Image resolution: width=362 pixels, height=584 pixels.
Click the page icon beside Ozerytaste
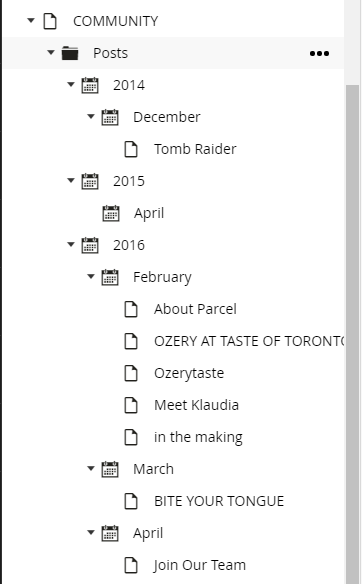tap(131, 373)
